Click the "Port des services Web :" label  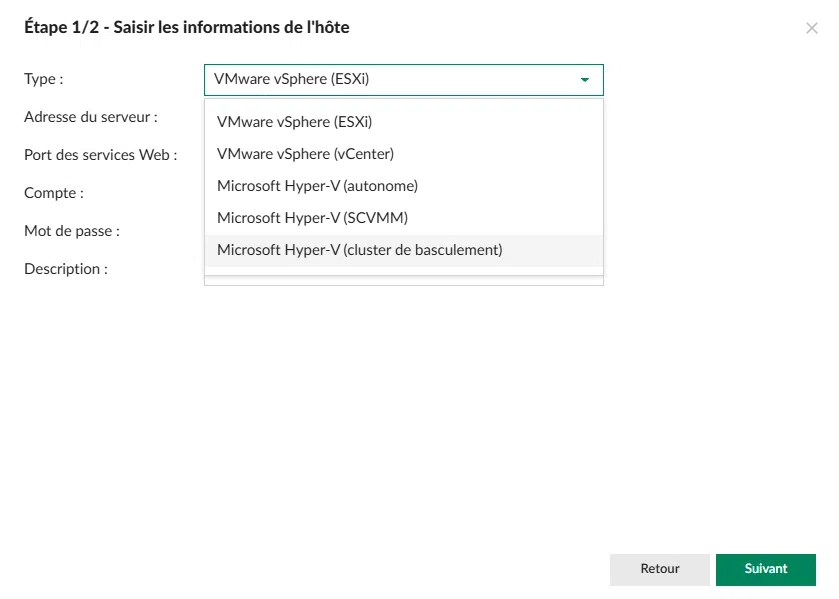click(x=100, y=155)
